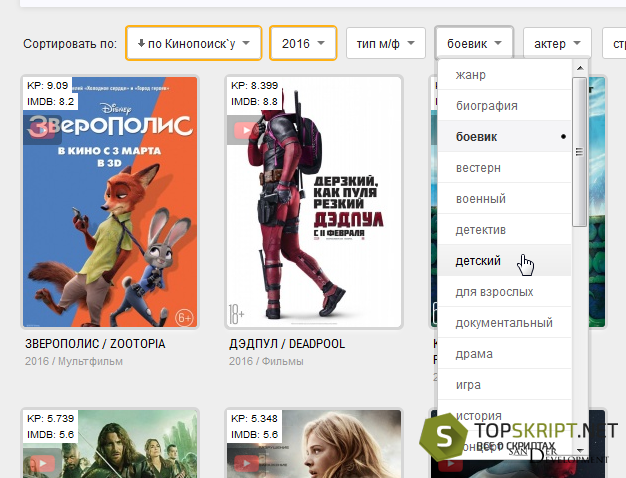The image size is (626, 478).
Task: Select 'для взрослых' genre option
Action: (505, 292)
